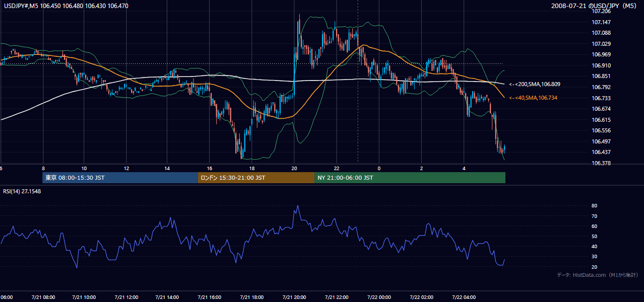Viewport: 644px width, 302px height.
Task: Click the 7/21 12:00 time axis label
Action: [126, 297]
